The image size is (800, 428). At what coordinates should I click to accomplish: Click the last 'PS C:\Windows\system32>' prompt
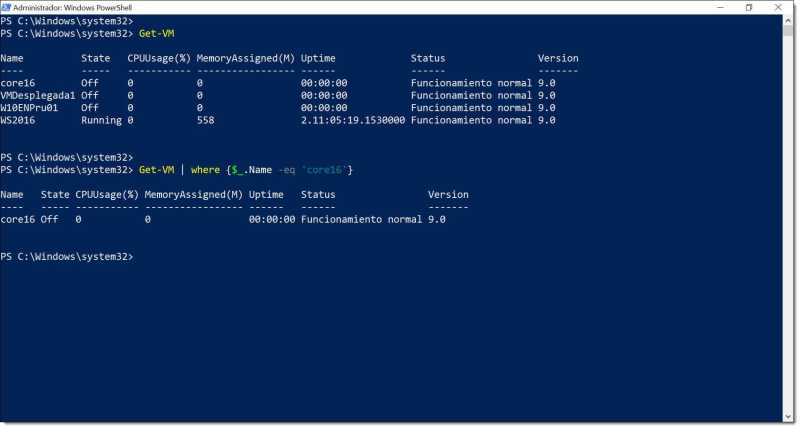coord(67,257)
